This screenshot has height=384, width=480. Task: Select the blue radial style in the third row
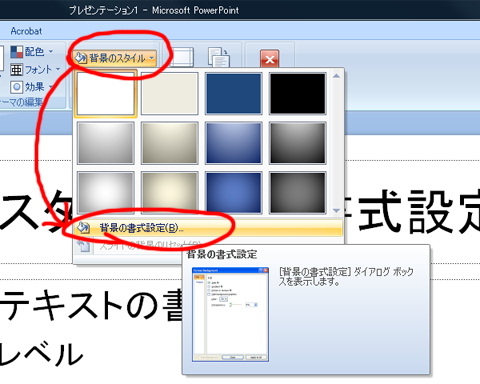click(x=233, y=192)
